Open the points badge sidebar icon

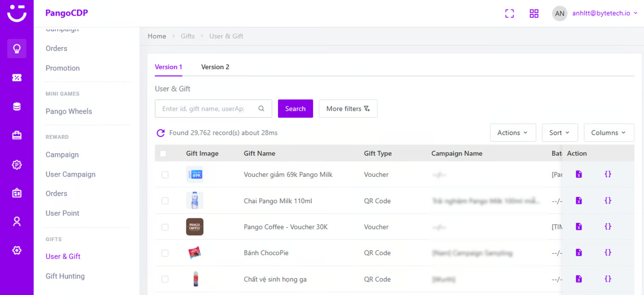(x=17, y=165)
